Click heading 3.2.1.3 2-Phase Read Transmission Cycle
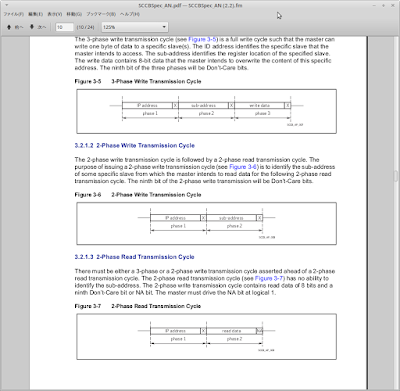 tap(134, 257)
